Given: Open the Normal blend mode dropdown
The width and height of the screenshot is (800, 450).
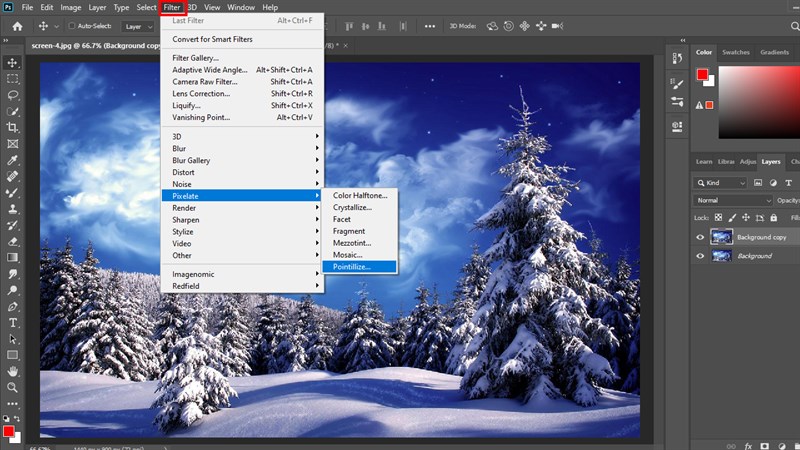Looking at the screenshot, I should click(732, 201).
